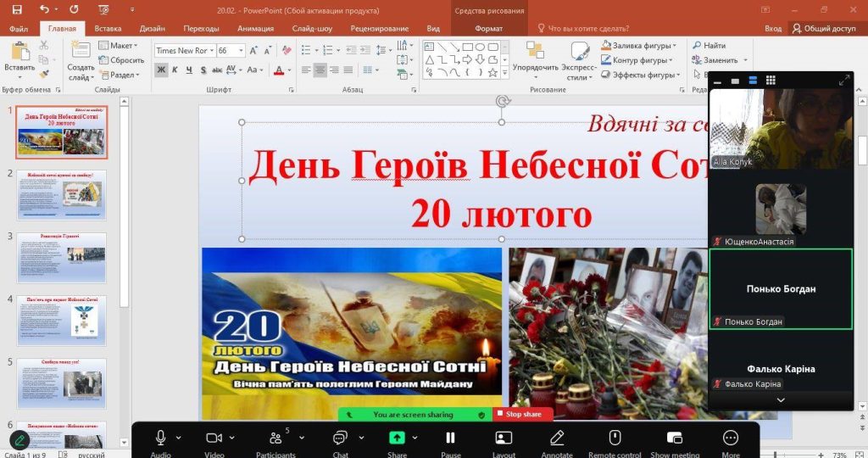
Task: Select the star shape in shapes gallery
Action: click(x=492, y=73)
